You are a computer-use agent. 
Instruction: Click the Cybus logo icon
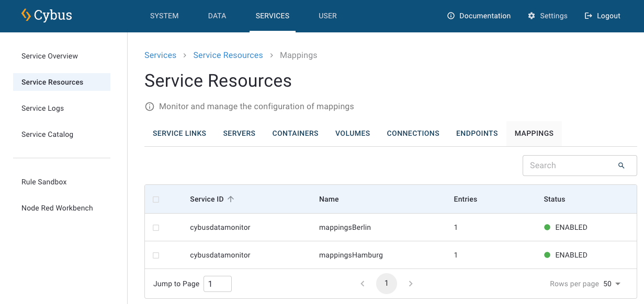click(26, 15)
